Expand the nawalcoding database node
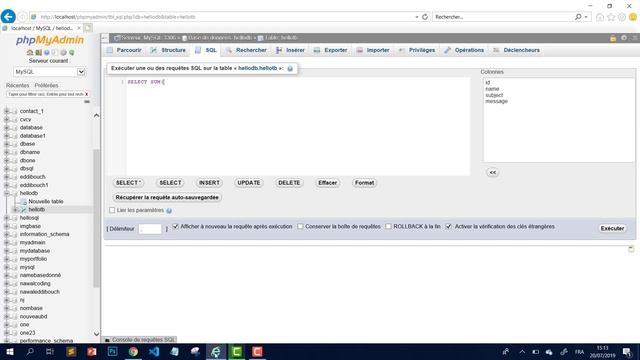Viewport: 640px width, 360px height. [x=6, y=283]
